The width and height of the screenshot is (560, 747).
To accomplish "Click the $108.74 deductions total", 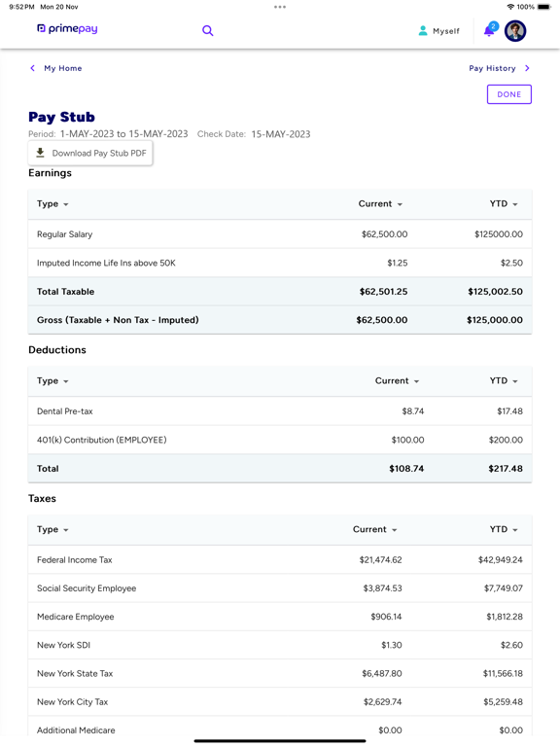I will point(406,469).
